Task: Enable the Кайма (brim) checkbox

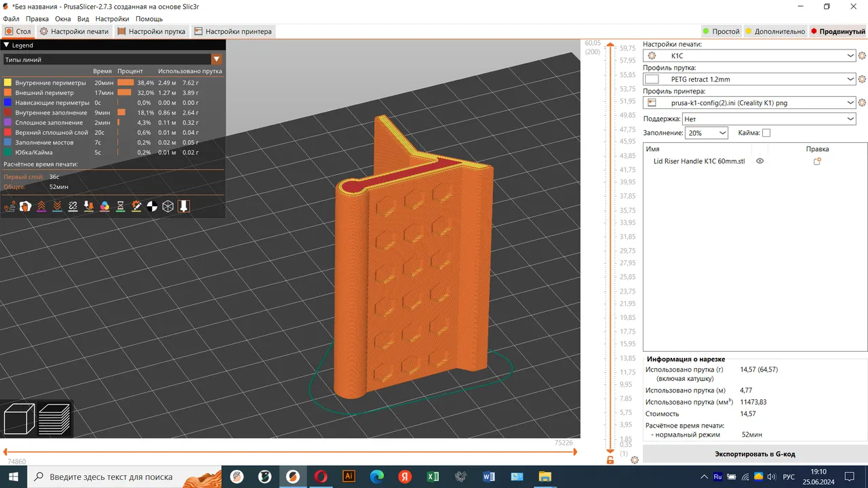Action: pyautogui.click(x=766, y=133)
